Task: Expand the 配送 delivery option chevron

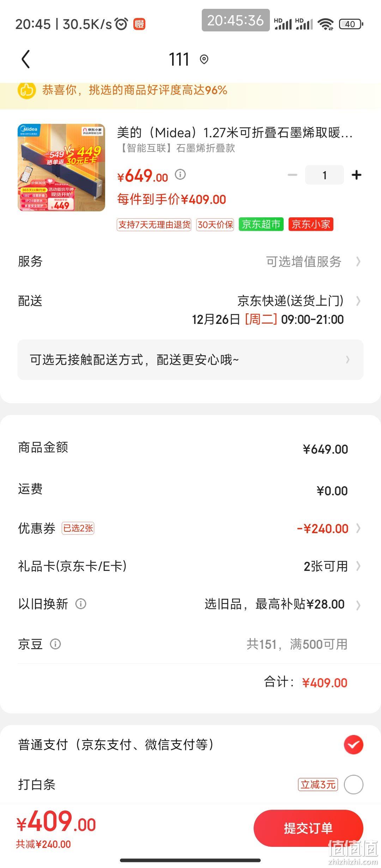Action: click(x=358, y=301)
